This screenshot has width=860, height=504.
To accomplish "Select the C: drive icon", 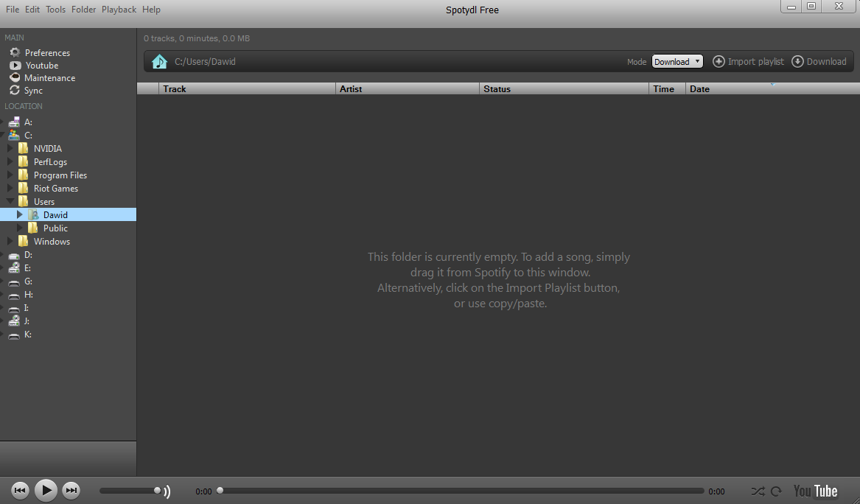I will (x=14, y=136).
